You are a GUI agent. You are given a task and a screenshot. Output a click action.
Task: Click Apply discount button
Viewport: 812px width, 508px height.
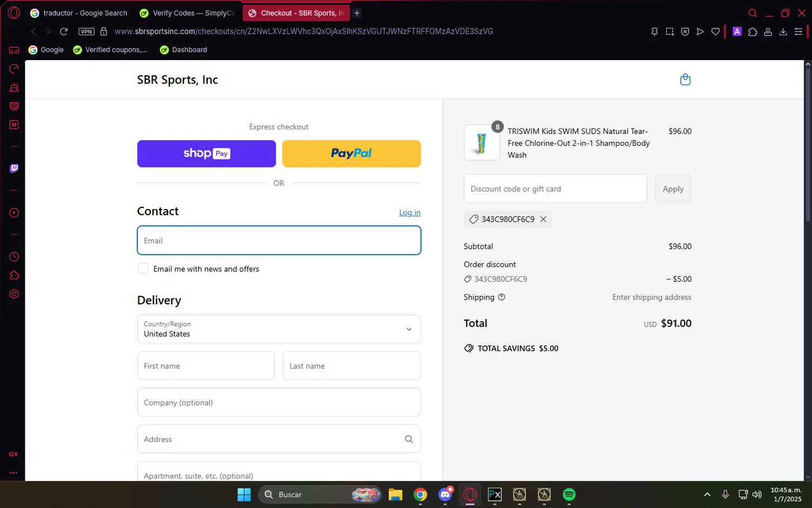tap(673, 188)
